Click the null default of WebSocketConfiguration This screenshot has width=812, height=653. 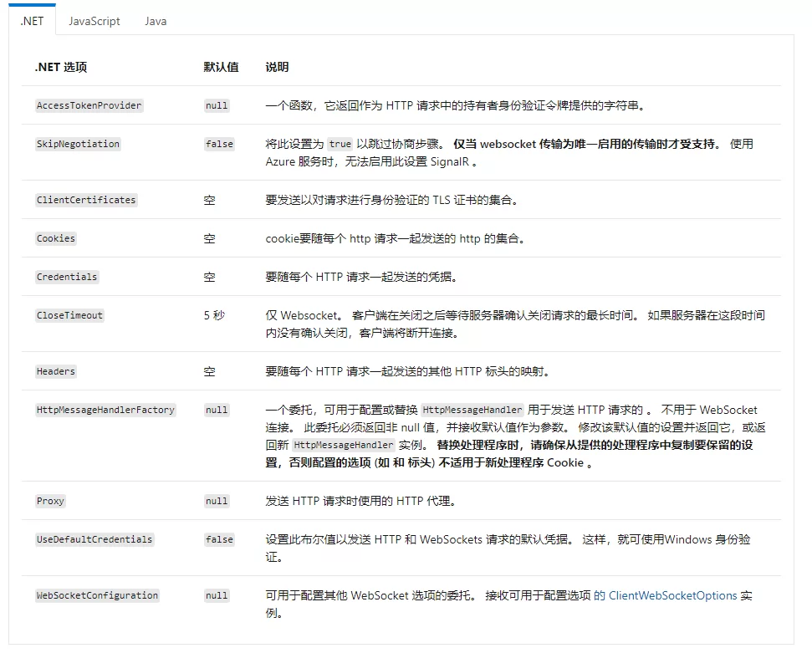click(x=217, y=595)
